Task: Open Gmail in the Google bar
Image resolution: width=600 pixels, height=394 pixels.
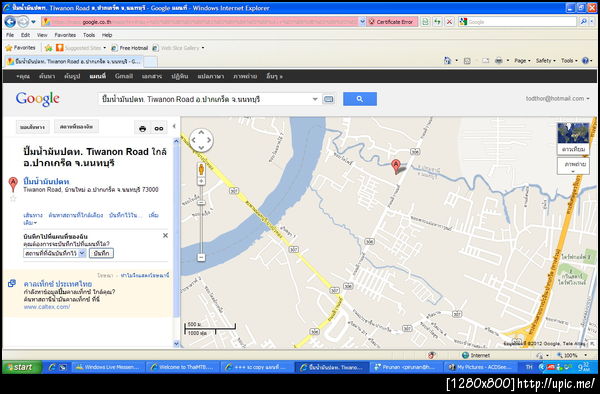Action: [x=124, y=76]
